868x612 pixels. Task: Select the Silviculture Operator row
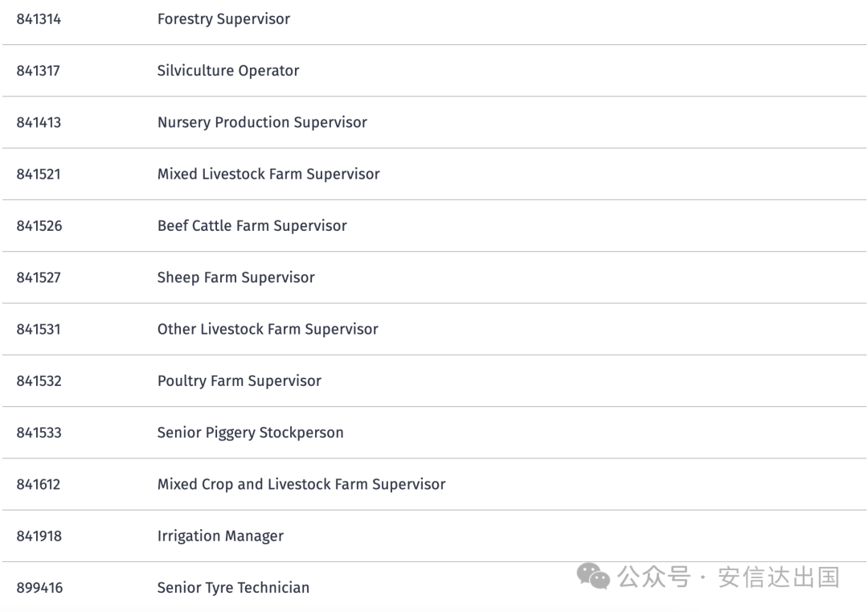click(228, 71)
